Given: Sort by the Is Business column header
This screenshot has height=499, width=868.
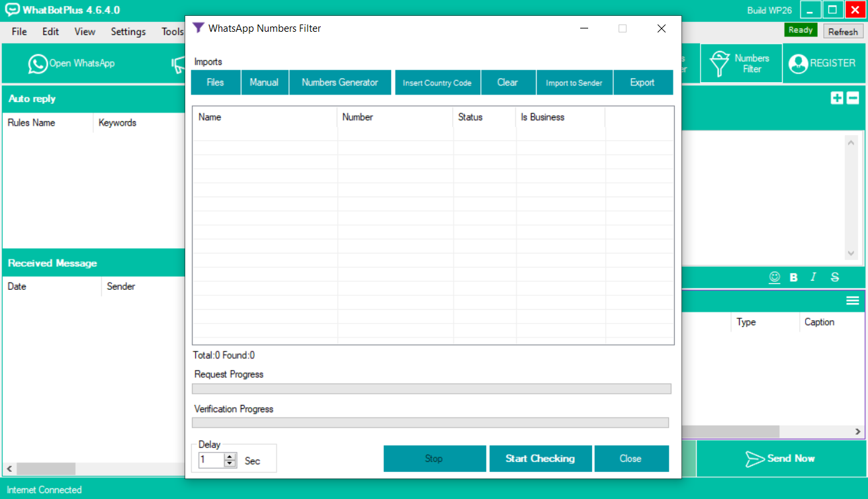Looking at the screenshot, I should click(x=560, y=117).
